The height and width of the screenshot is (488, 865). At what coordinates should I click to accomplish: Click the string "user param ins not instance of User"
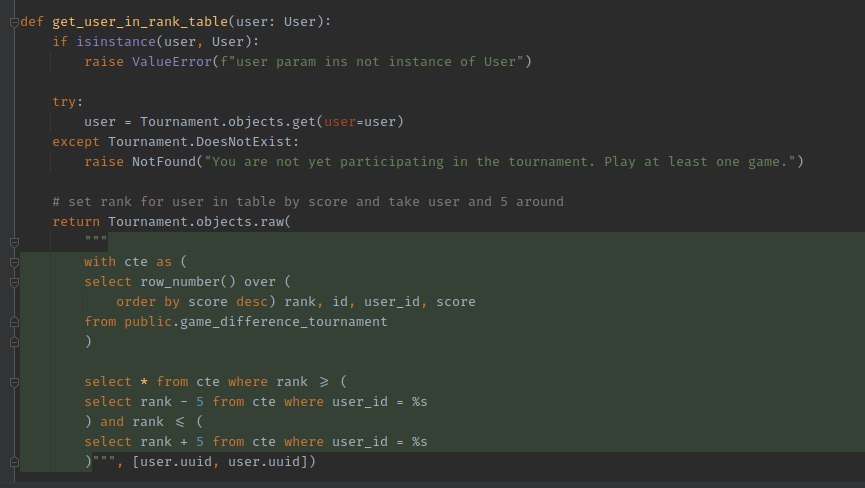coord(372,62)
